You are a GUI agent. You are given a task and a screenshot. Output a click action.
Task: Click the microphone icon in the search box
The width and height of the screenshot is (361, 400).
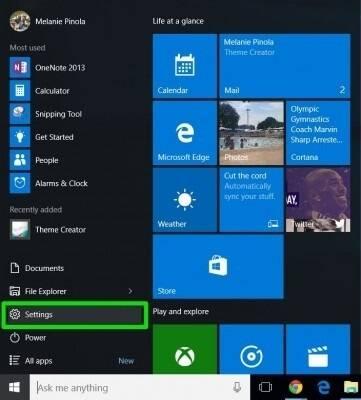pyautogui.click(x=237, y=387)
